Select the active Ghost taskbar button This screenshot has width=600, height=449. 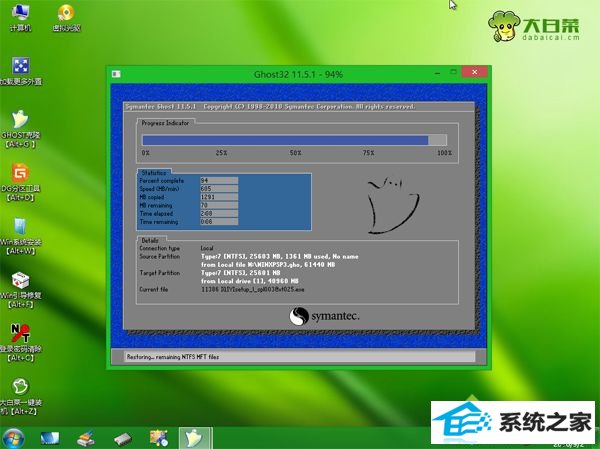(x=195, y=439)
